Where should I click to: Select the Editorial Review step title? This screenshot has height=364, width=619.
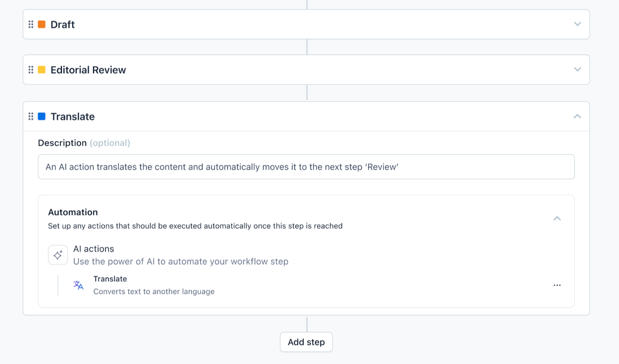88,70
